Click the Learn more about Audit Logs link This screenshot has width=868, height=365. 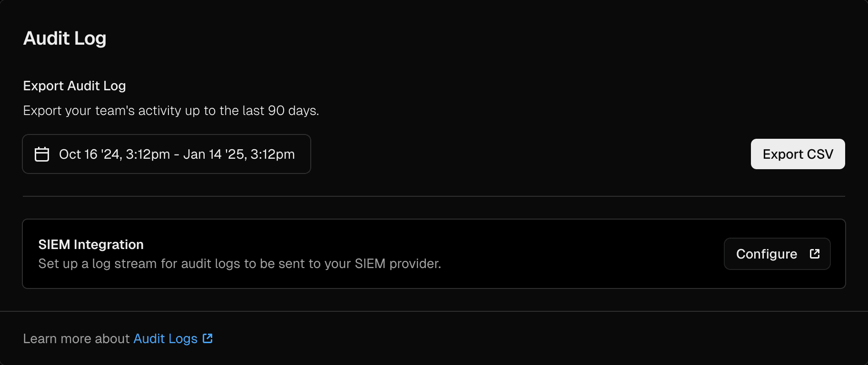tap(165, 338)
